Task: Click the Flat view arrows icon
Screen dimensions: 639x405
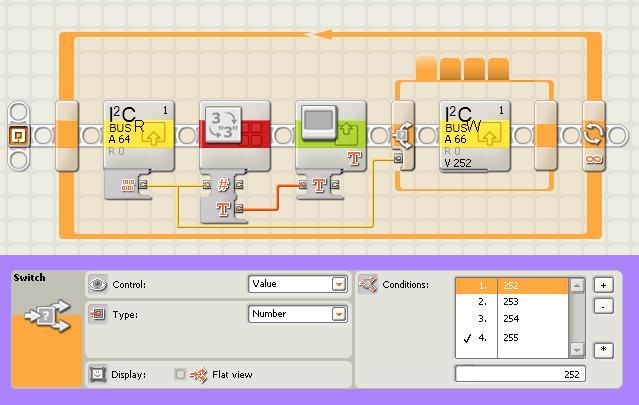Action: (199, 374)
